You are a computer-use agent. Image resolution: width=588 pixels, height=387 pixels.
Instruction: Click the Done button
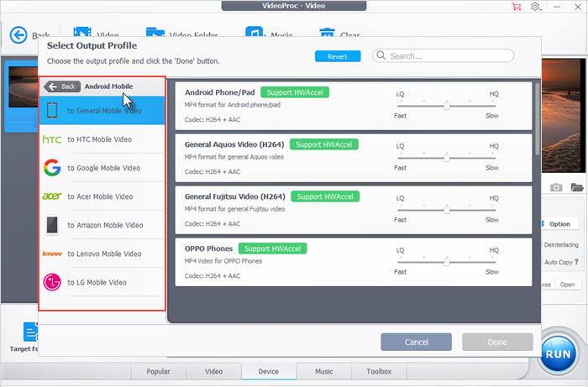(497, 342)
